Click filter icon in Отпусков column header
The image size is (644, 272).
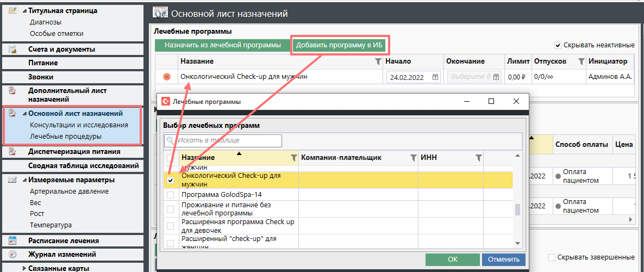[580, 61]
